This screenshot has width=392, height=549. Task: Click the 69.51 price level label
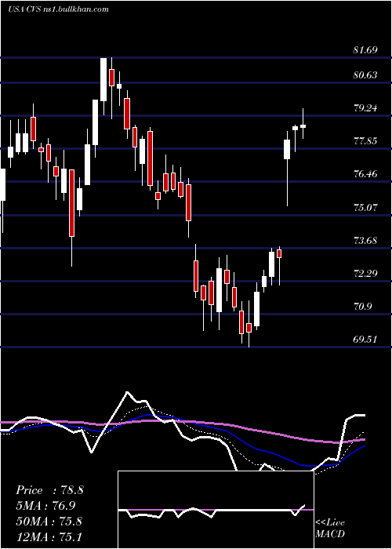[365, 340]
